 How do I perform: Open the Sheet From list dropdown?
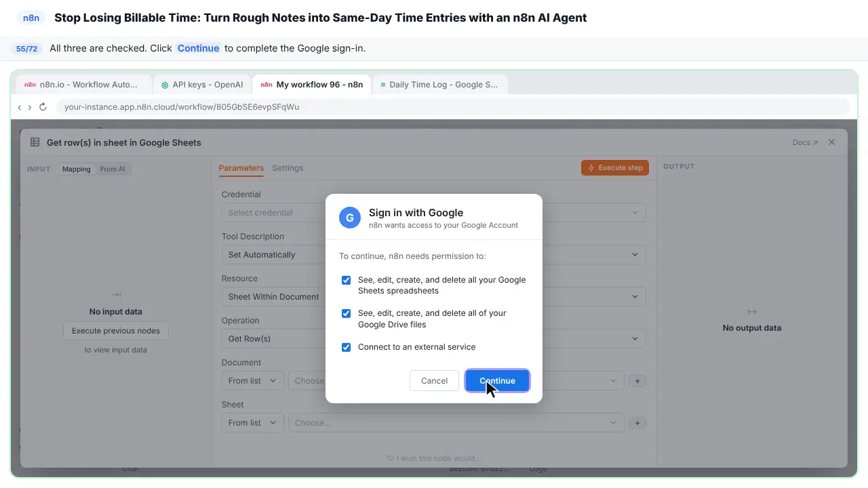click(x=252, y=423)
